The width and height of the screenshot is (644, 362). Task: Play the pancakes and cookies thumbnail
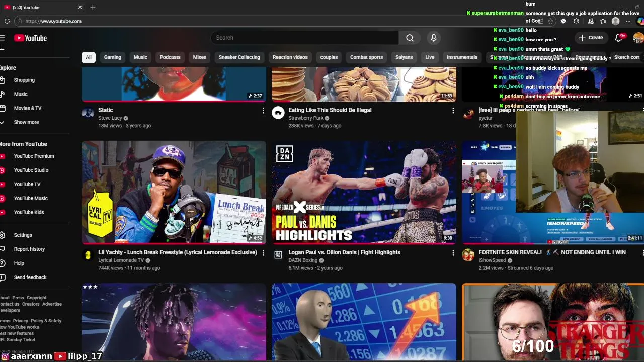pos(364,84)
